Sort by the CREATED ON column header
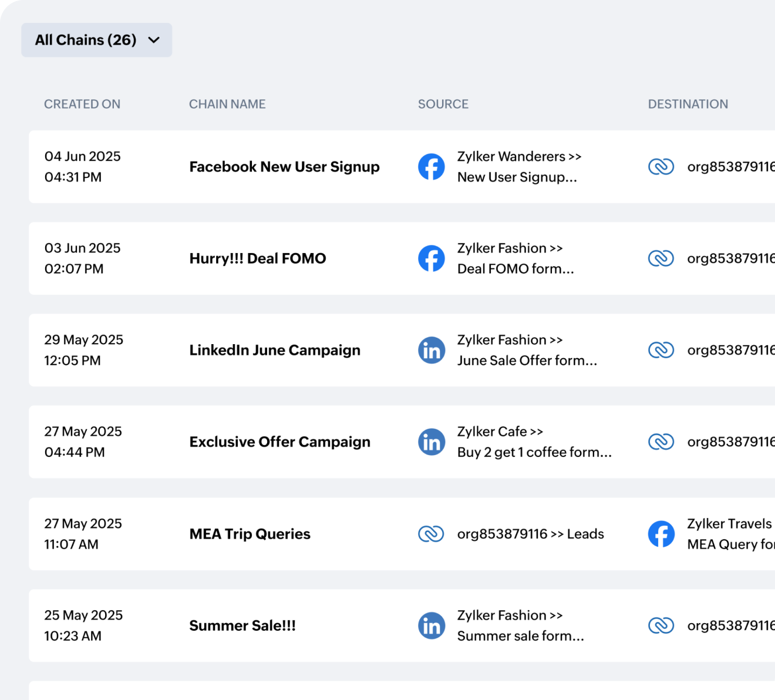Viewport: 775px width, 700px height. click(x=82, y=103)
